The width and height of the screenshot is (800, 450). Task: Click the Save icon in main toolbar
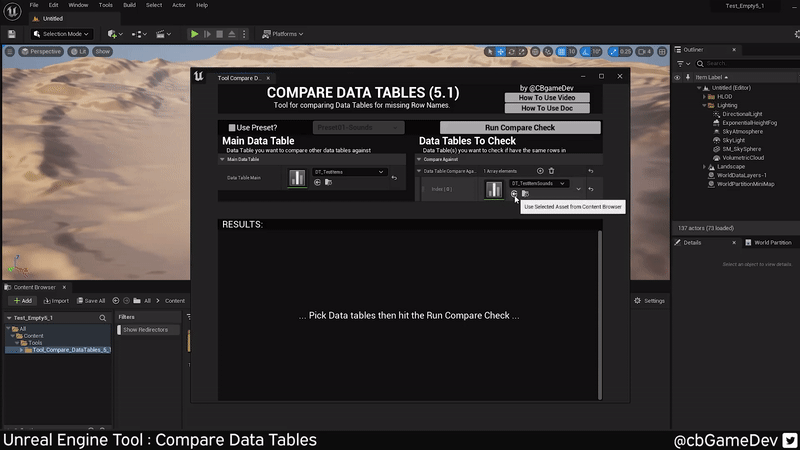point(11,34)
